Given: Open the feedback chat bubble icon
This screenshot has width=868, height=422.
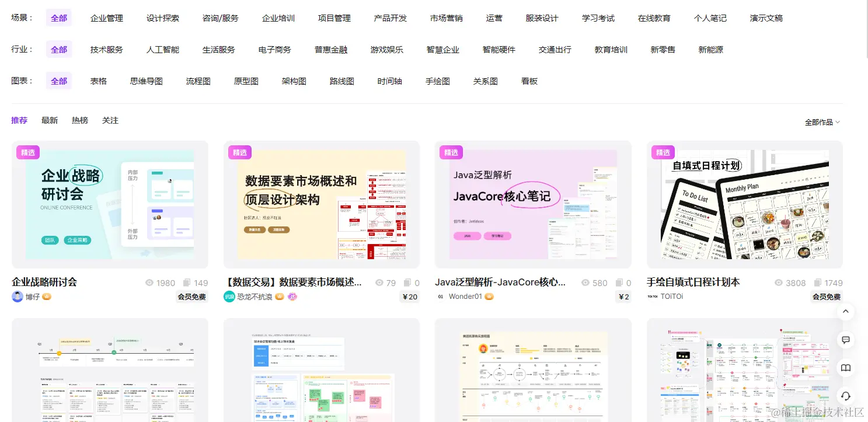Looking at the screenshot, I should click(x=845, y=340).
